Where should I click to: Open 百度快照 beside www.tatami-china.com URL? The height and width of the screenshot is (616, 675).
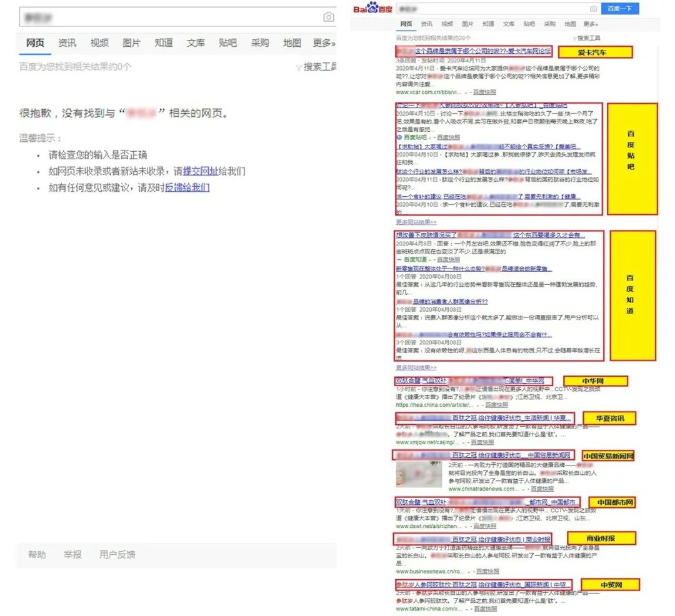(485, 609)
